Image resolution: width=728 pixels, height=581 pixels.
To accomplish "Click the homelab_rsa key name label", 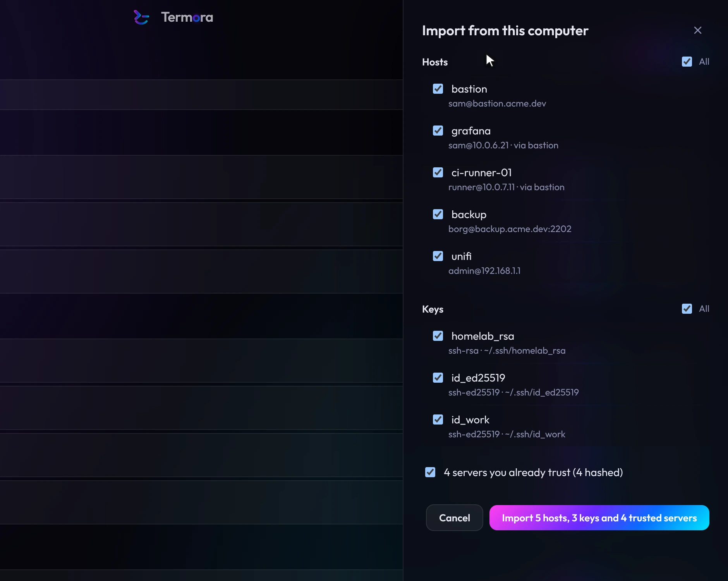I will pyautogui.click(x=483, y=336).
